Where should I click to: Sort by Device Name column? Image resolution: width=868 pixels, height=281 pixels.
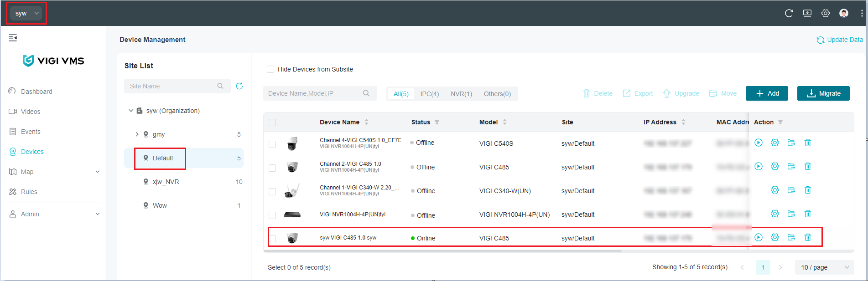click(366, 122)
